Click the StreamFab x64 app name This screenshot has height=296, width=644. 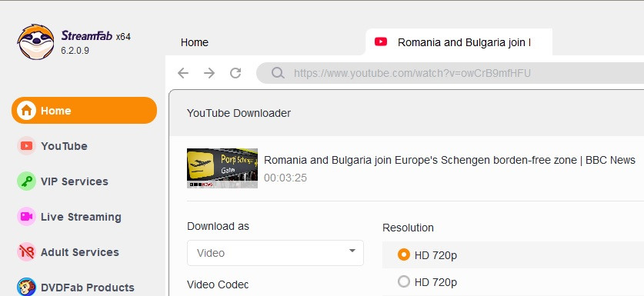[95, 36]
